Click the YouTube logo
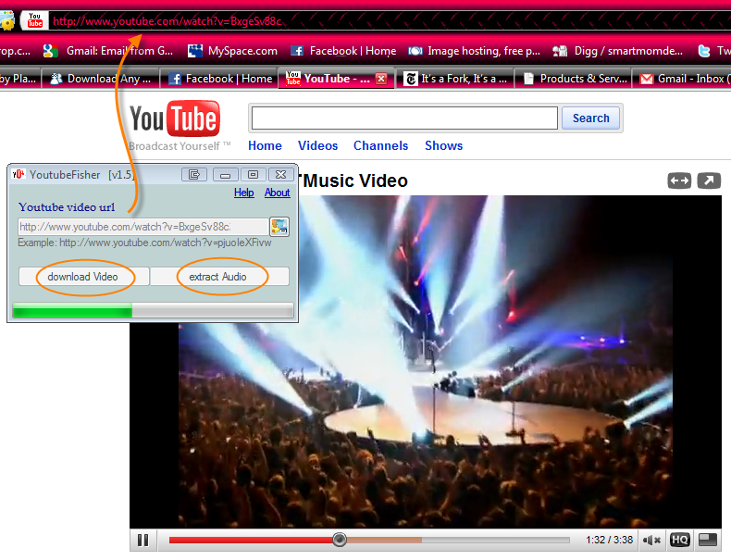Screen dimensions: 731x560 pos(174,120)
